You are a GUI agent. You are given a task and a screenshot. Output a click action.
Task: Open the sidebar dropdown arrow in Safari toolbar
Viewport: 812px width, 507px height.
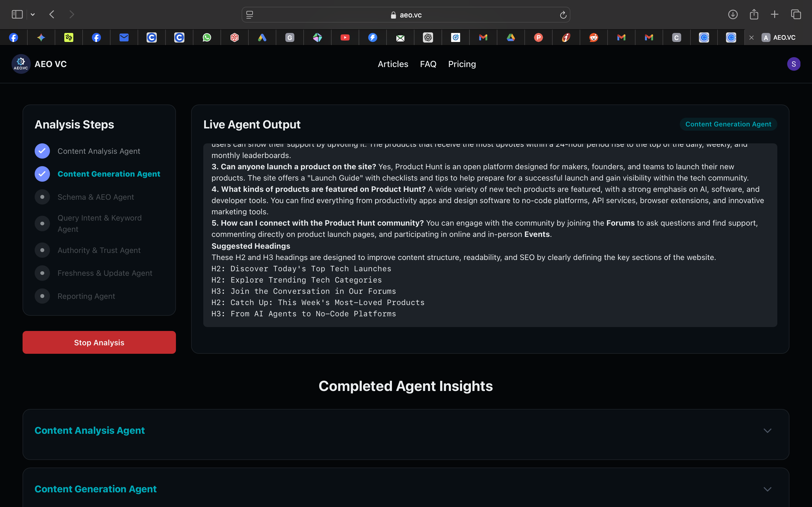point(32,14)
